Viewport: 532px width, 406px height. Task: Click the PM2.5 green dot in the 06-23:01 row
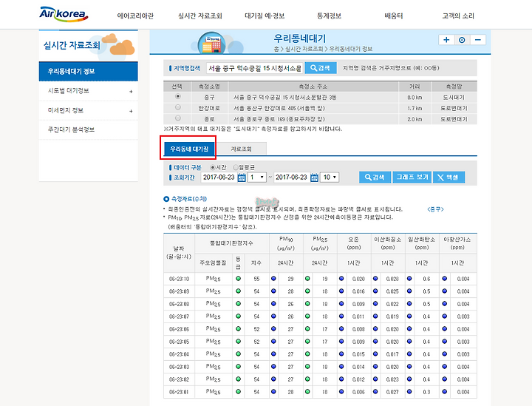point(307,392)
